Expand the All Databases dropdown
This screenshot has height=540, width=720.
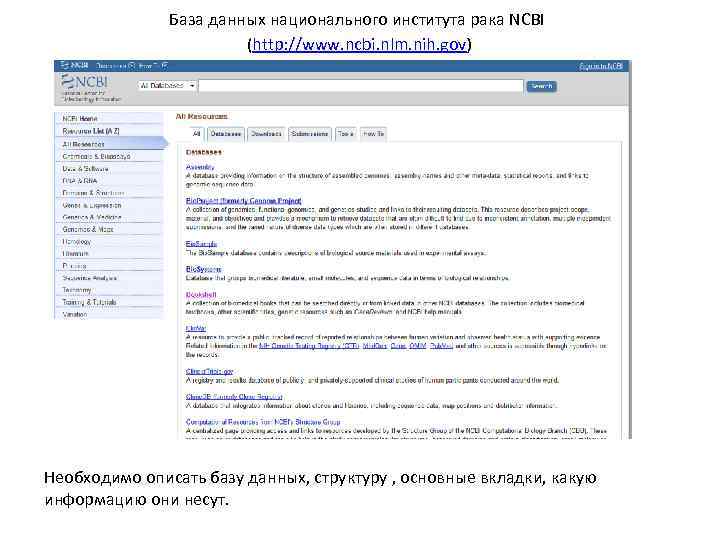tap(167, 85)
